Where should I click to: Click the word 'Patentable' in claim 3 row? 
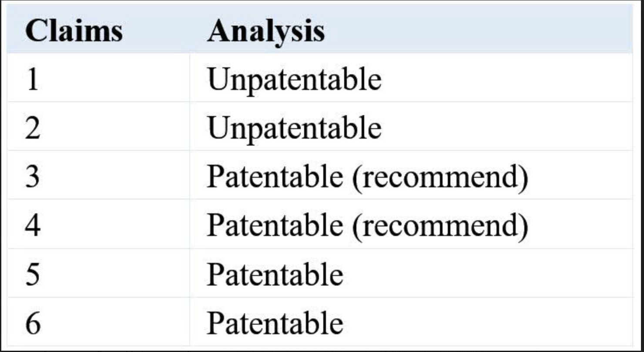point(275,177)
